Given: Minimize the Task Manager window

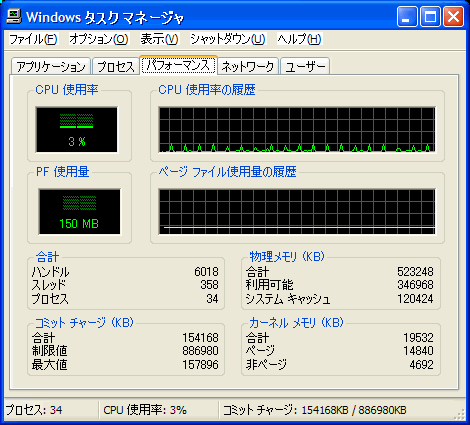Looking at the screenshot, I should [x=407, y=16].
